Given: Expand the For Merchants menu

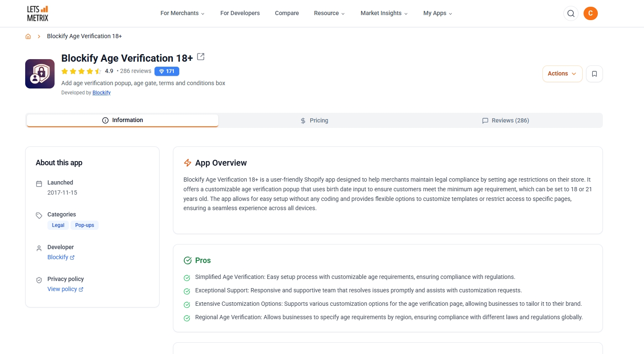Looking at the screenshot, I should click(183, 13).
